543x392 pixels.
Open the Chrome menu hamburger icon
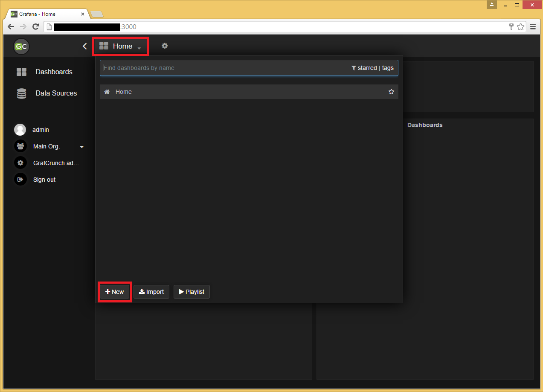[x=533, y=26]
